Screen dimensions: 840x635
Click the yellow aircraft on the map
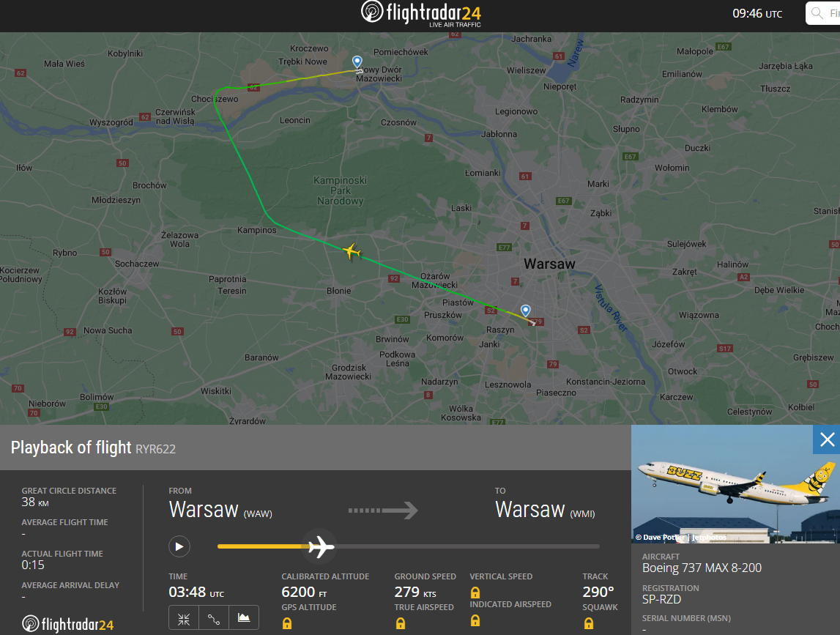(x=352, y=250)
